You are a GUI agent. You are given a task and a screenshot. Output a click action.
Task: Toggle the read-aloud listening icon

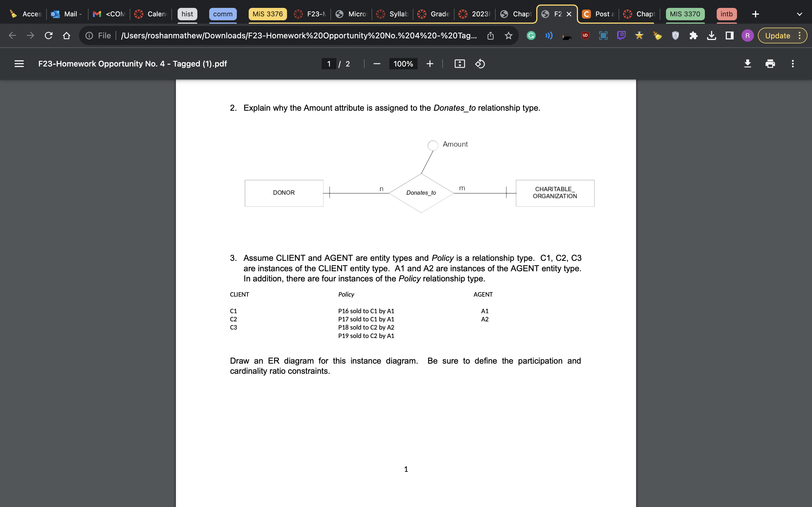(x=548, y=35)
